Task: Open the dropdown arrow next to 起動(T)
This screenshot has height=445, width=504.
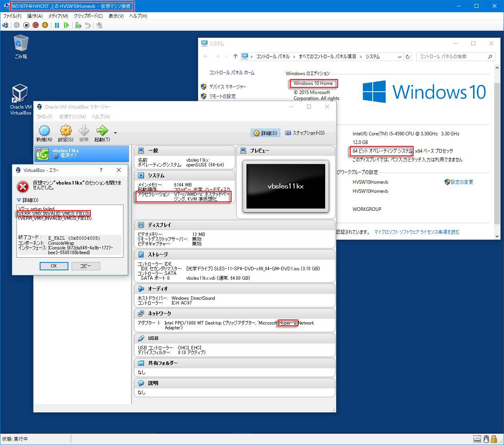Action: click(x=115, y=133)
